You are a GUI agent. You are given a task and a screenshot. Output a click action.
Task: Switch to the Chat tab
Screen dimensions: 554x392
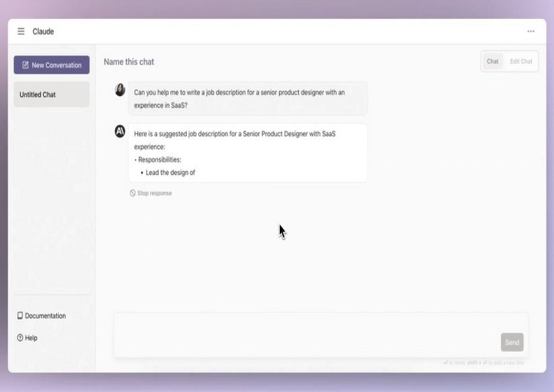pos(493,62)
